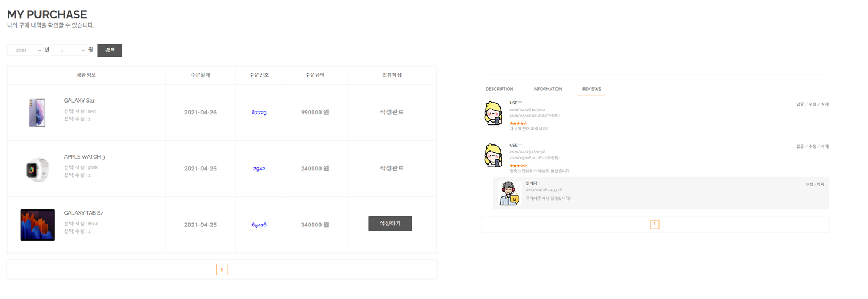Switch to the DESCRIPTION tab

coord(499,89)
